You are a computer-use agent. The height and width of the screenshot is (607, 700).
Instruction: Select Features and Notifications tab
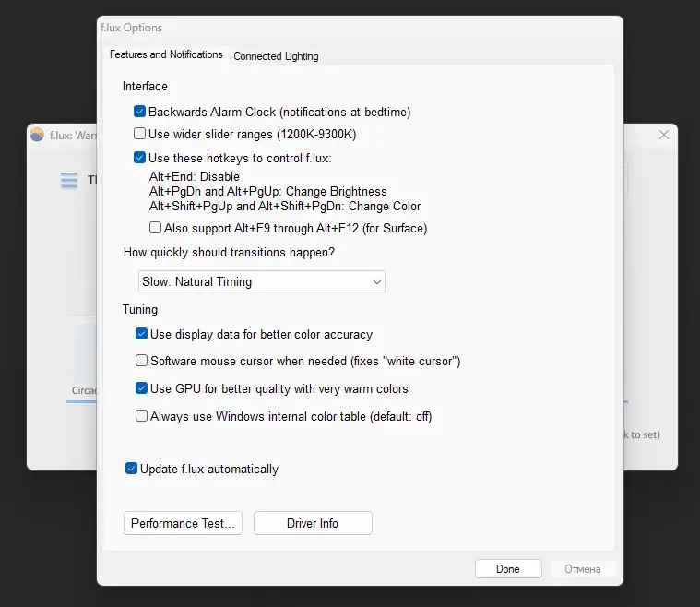(166, 54)
